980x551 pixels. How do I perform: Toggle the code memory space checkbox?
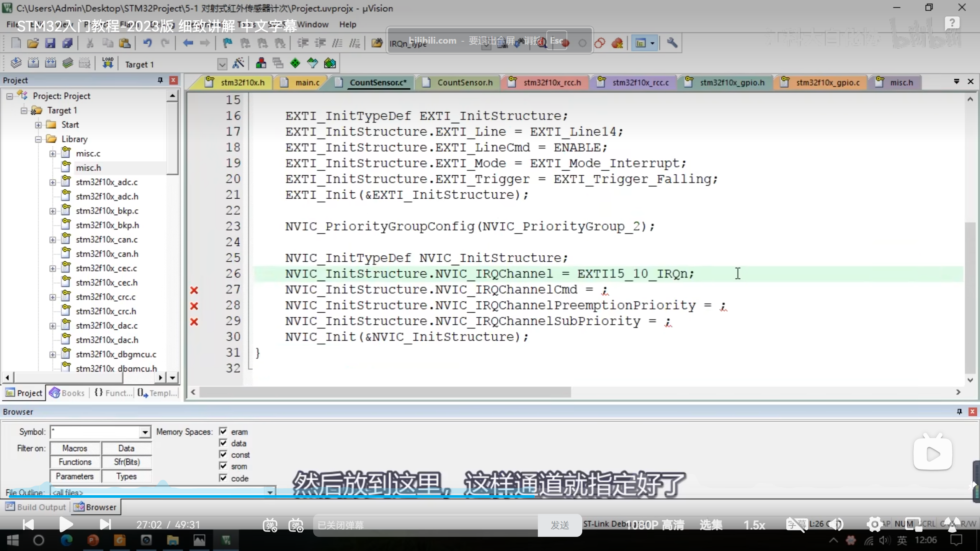pos(223,478)
